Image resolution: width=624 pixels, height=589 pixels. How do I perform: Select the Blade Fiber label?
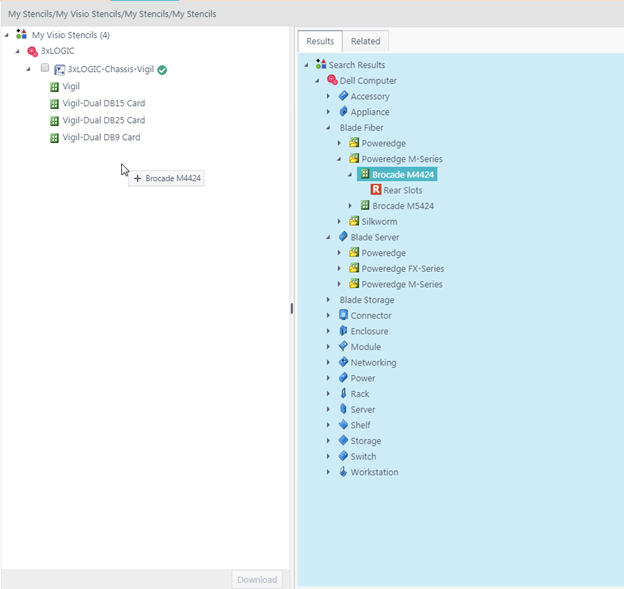[x=361, y=128]
